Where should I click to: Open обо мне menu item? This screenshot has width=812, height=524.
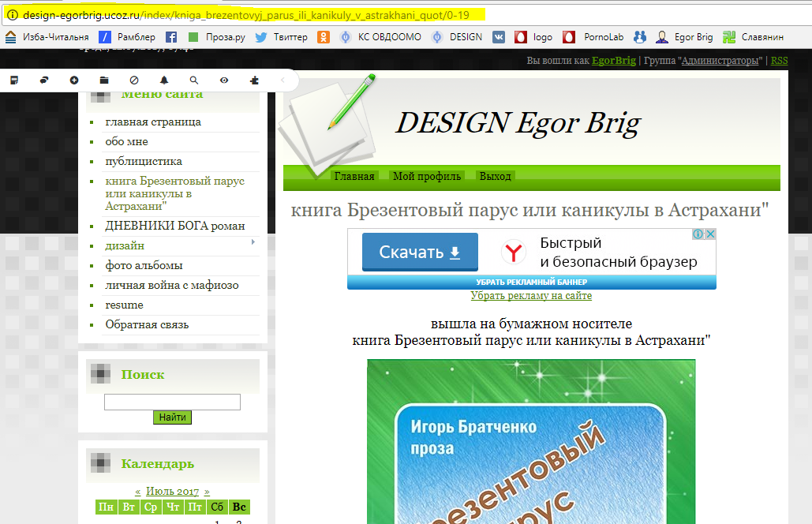pos(127,141)
